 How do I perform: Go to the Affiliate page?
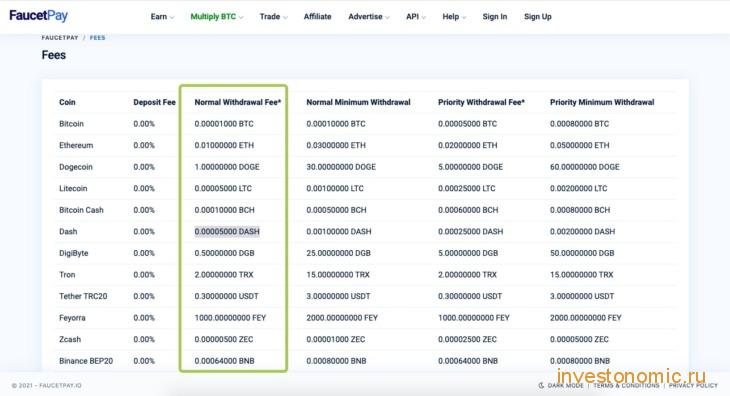pyautogui.click(x=318, y=16)
